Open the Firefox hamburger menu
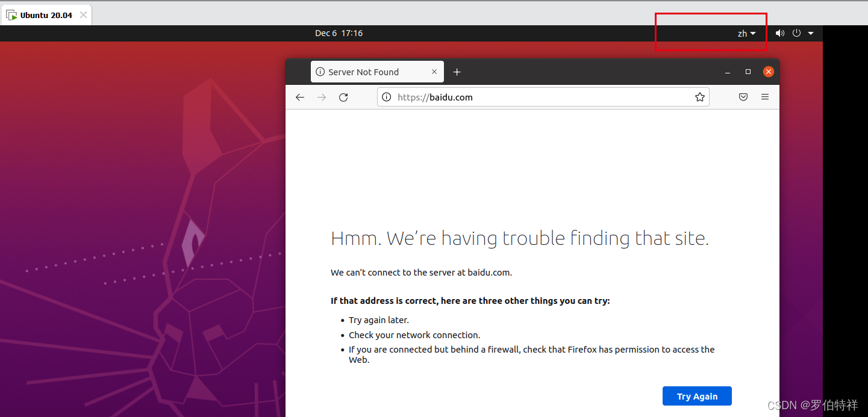The width and height of the screenshot is (868, 417). click(765, 97)
